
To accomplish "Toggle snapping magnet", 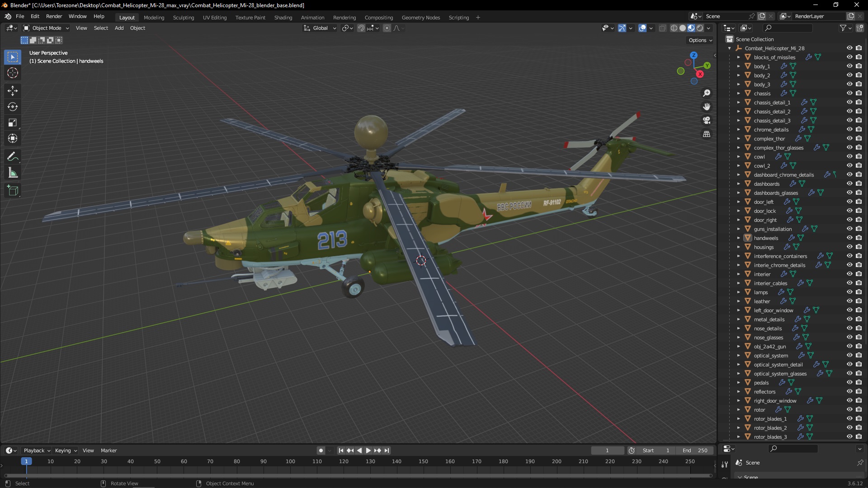I will tap(361, 28).
